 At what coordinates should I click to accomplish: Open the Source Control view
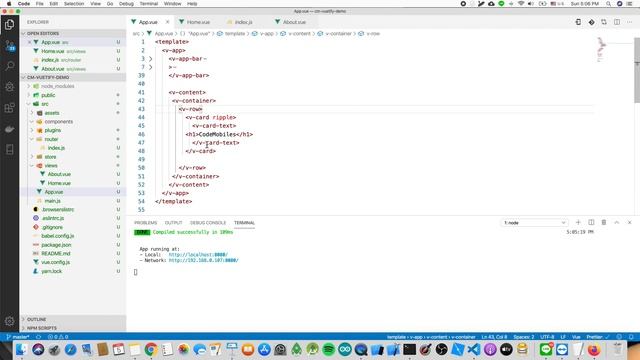click(x=9, y=45)
